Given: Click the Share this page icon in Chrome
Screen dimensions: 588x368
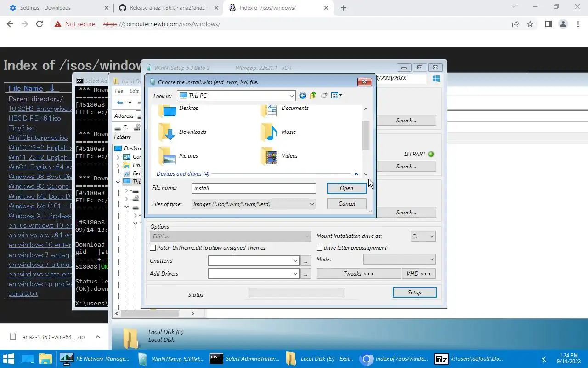Looking at the screenshot, I should click(x=515, y=24).
